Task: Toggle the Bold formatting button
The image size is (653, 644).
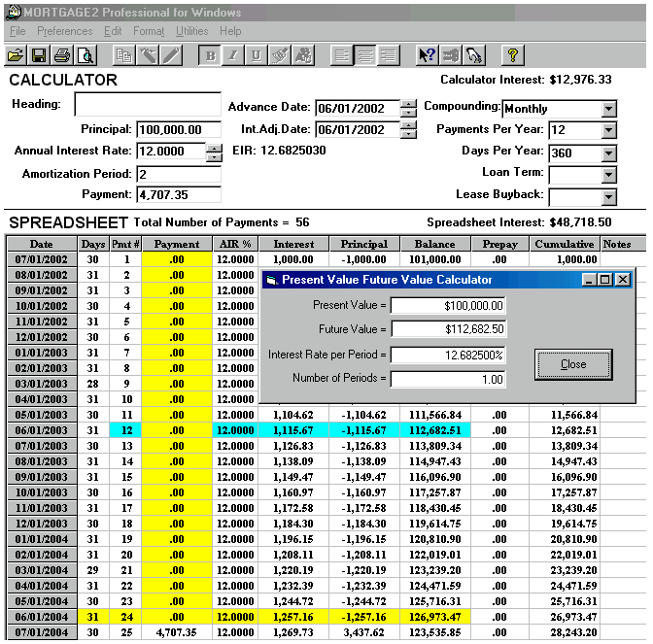Action: [211, 55]
